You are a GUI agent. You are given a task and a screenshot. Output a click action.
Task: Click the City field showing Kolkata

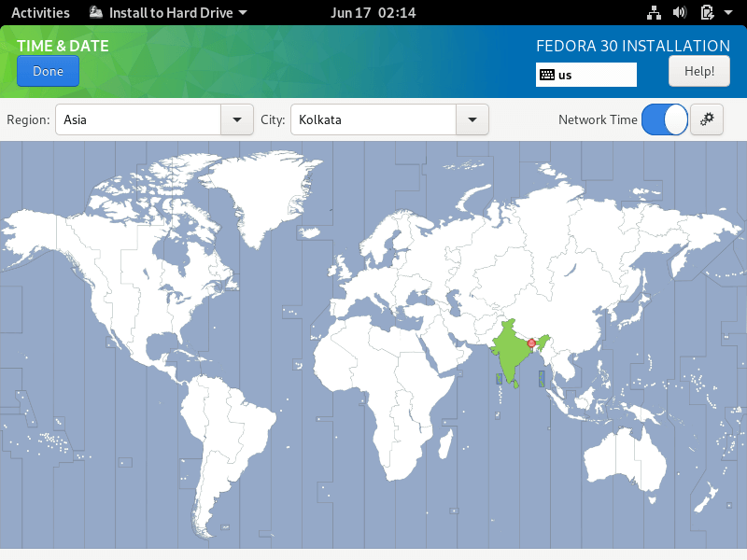coord(373,119)
